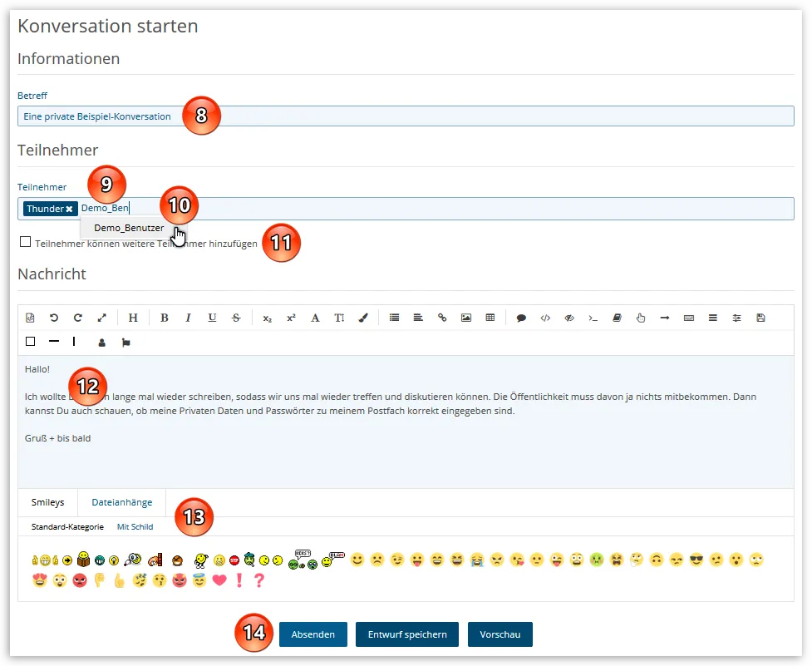This screenshot has width=812, height=666.
Task: Click the Bold formatting icon
Action: pos(165,318)
